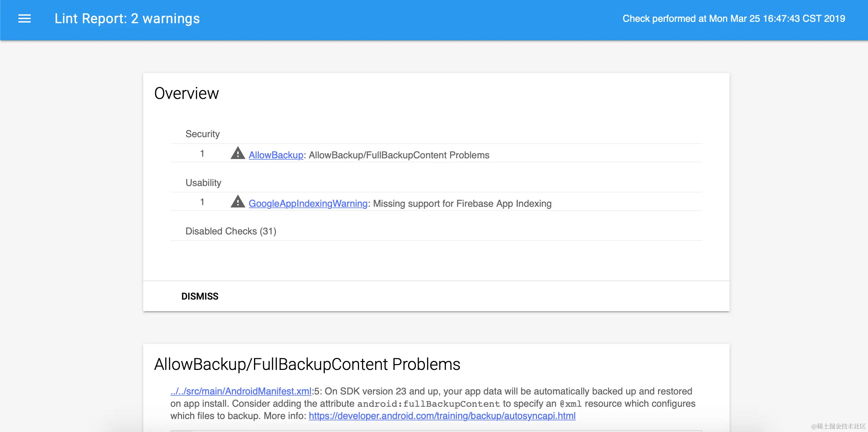Click the Lint Report: 2 warnings title
The height and width of the screenshot is (432, 868).
click(x=127, y=18)
